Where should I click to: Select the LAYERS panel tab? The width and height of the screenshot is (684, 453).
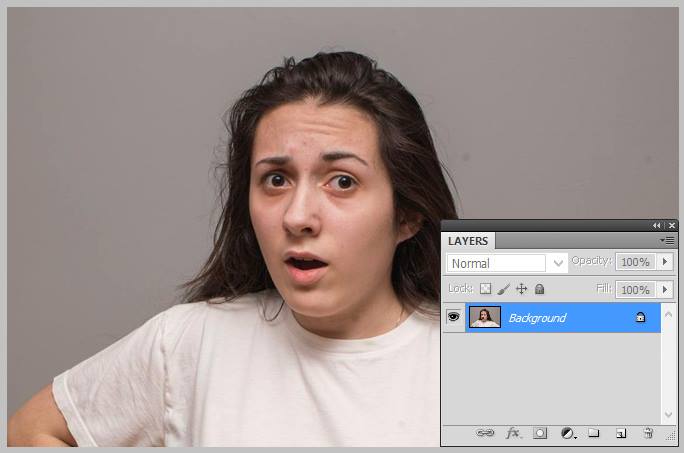click(468, 241)
